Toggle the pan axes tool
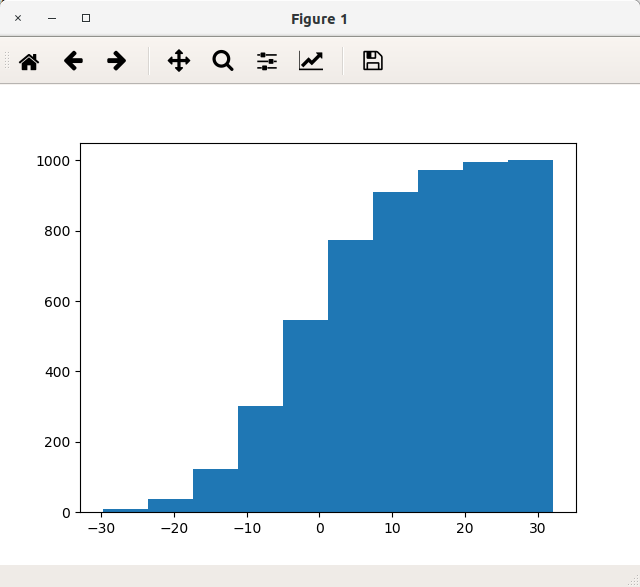This screenshot has width=640, height=587. click(179, 61)
